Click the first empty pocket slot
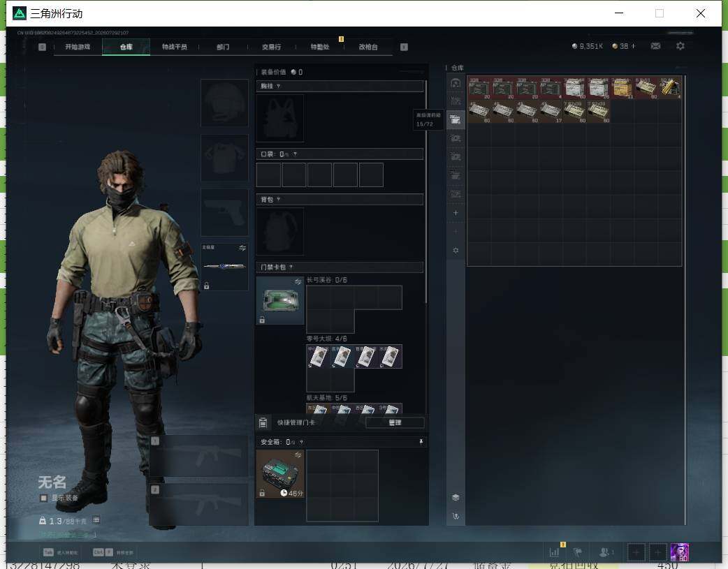This screenshot has width=728, height=569. pyautogui.click(x=268, y=175)
